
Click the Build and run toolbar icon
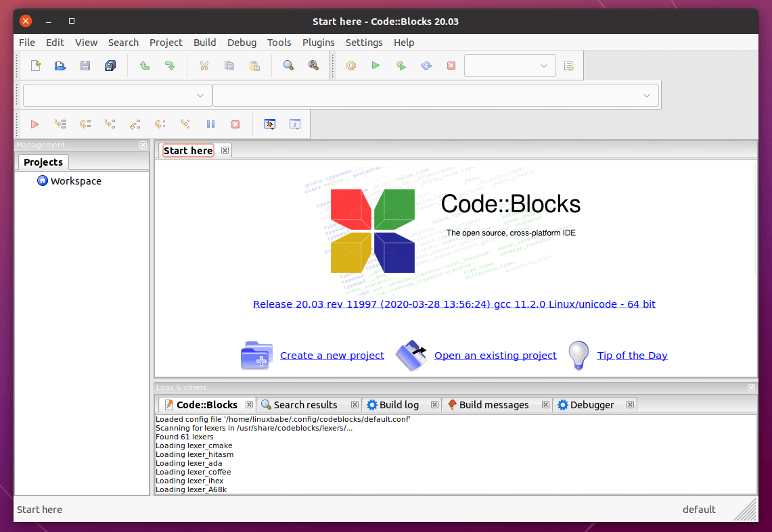400,65
